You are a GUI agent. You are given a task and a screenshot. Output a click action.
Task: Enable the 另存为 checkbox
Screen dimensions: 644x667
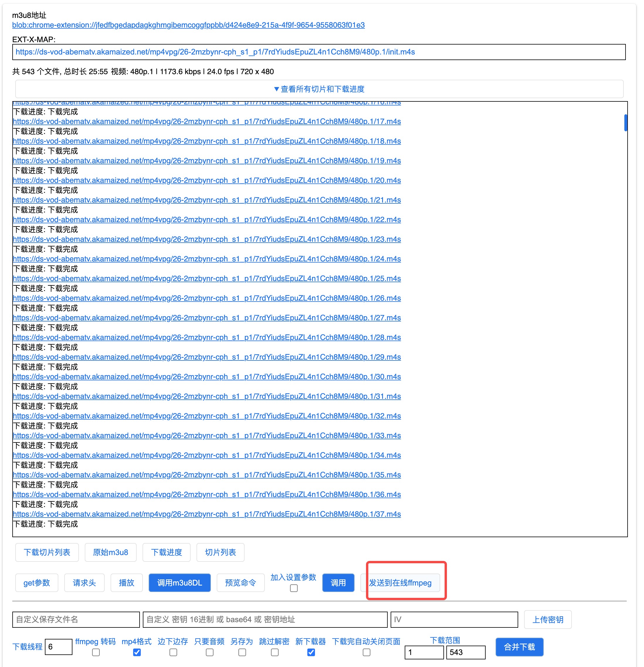(242, 653)
